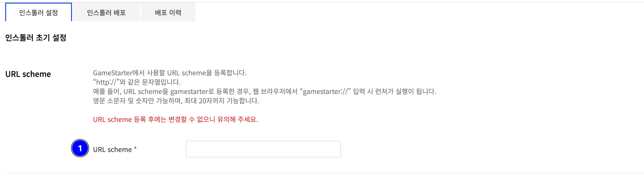The height and width of the screenshot is (174, 644).
Task: Click the URL scheme field label beside the badge
Action: [x=112, y=150]
